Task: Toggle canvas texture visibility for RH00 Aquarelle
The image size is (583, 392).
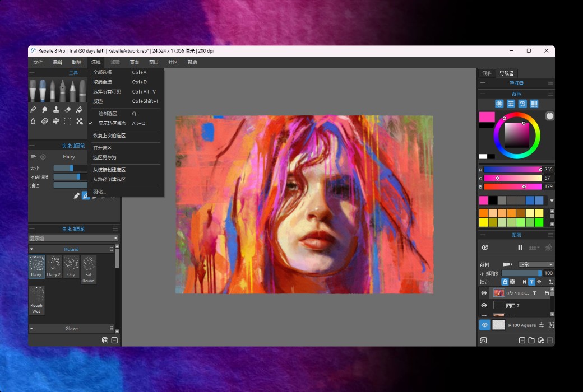Action: coord(485,325)
